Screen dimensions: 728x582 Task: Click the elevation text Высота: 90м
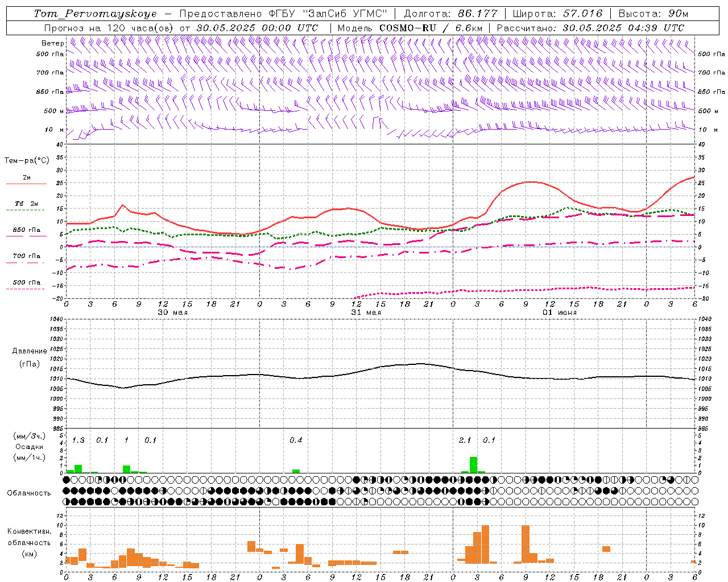tap(653, 14)
